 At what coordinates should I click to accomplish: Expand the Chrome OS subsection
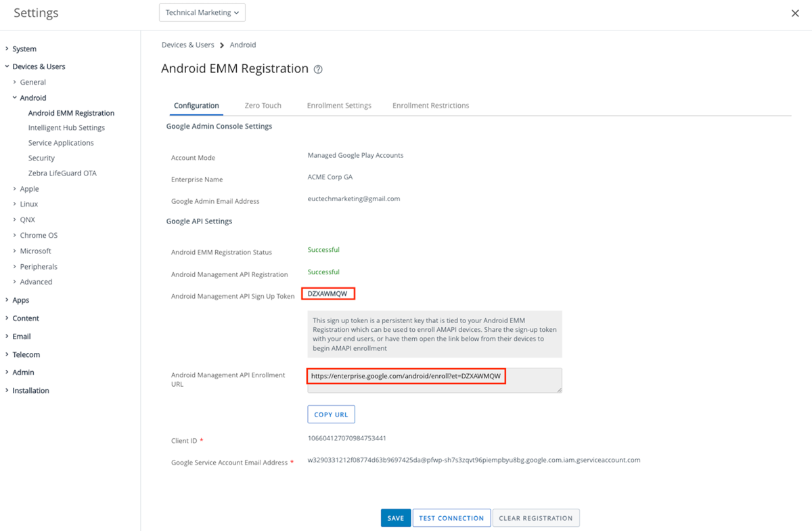click(x=39, y=235)
